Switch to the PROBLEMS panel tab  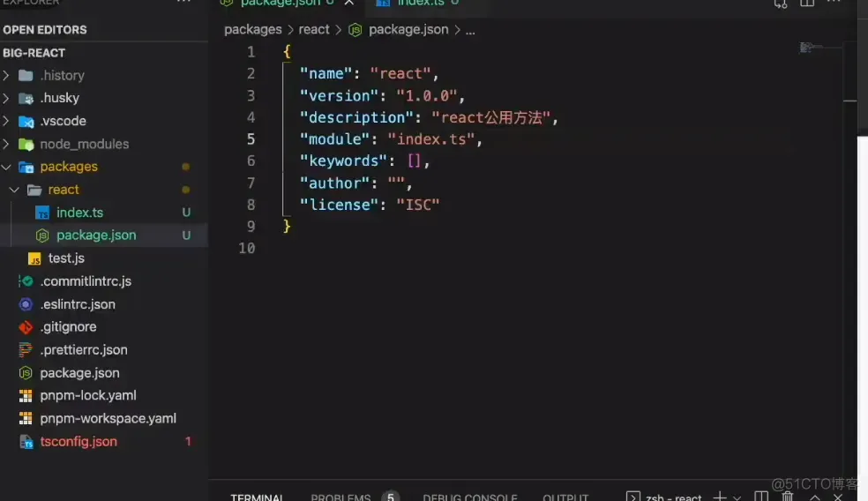pyautogui.click(x=341, y=497)
